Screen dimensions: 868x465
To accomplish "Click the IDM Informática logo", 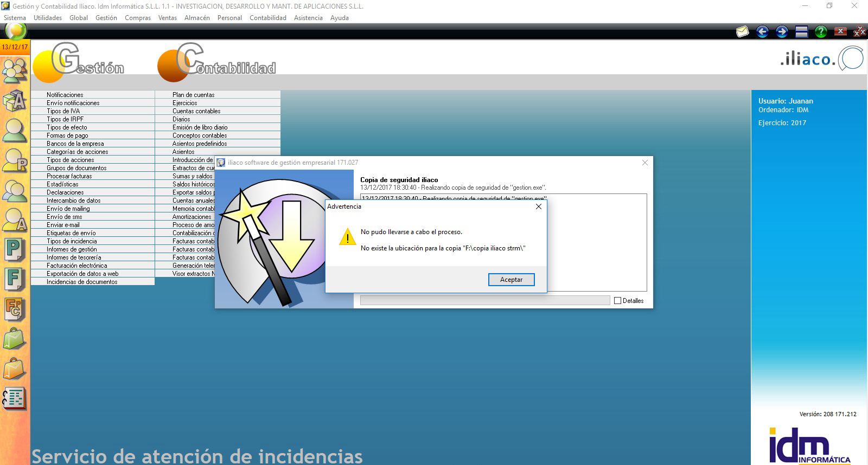I will 810,445.
